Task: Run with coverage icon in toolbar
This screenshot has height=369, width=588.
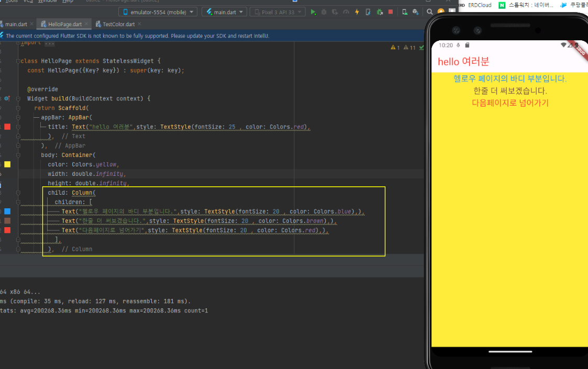Action: (x=335, y=12)
